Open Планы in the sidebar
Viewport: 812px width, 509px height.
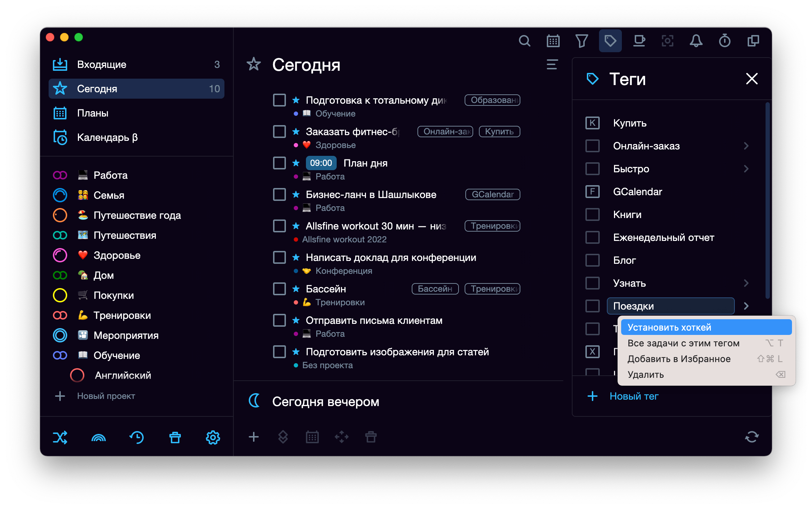137,113
